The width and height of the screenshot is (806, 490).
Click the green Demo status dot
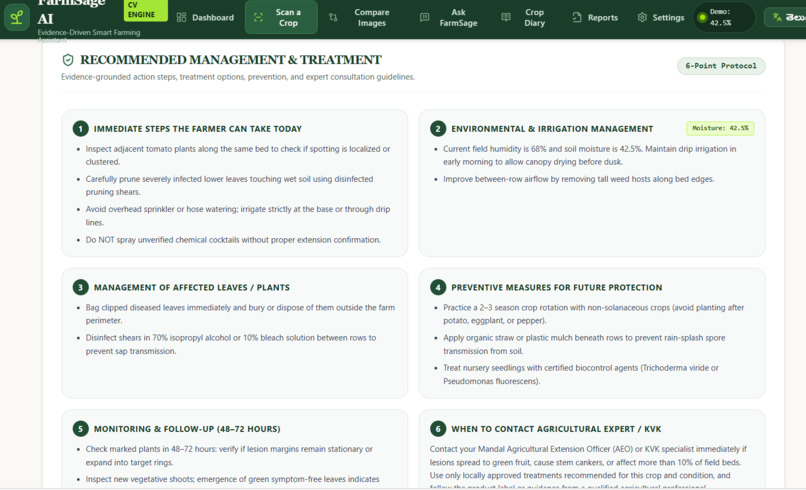click(702, 17)
